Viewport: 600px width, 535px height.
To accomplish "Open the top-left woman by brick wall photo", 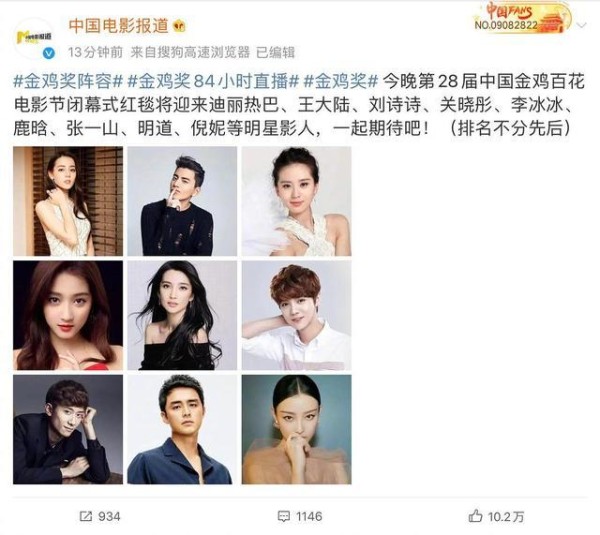I will tap(68, 201).
